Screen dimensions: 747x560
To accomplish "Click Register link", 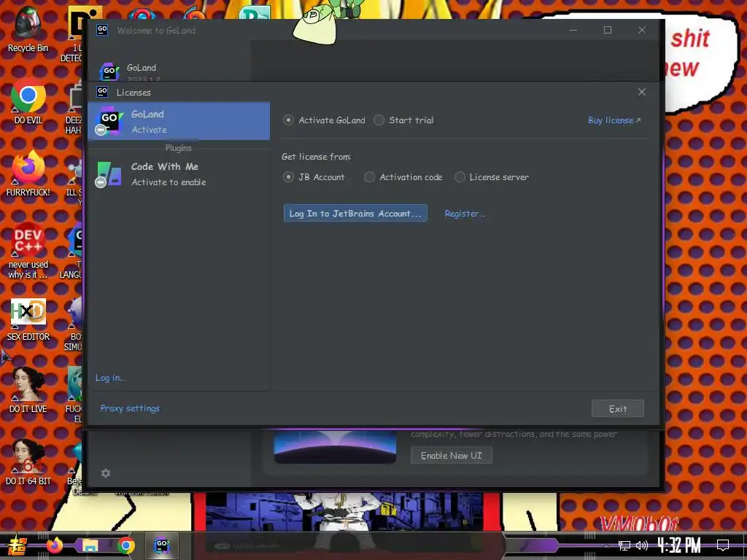I will (465, 214).
